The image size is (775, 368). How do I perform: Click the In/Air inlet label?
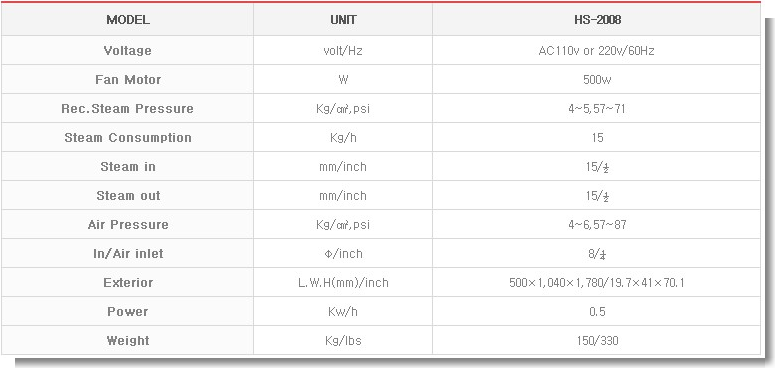[128, 254]
